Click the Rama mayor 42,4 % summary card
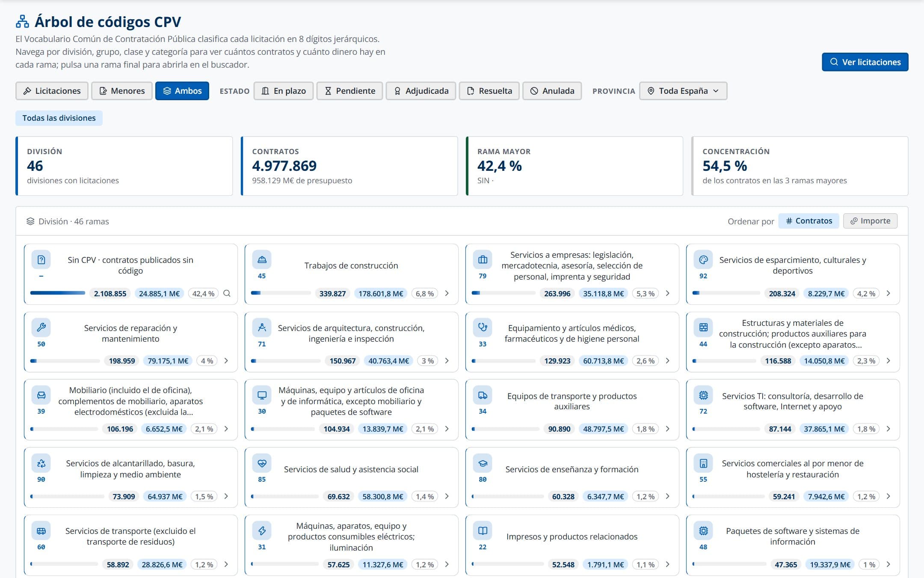 pyautogui.click(x=575, y=166)
